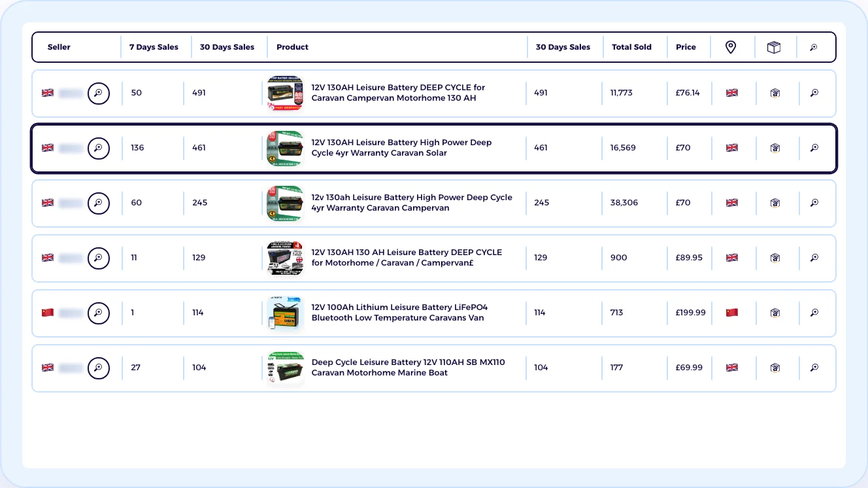The image size is (868, 488).
Task: Open title ending "Campervan Motorhome 130 AH"
Action: (398, 93)
